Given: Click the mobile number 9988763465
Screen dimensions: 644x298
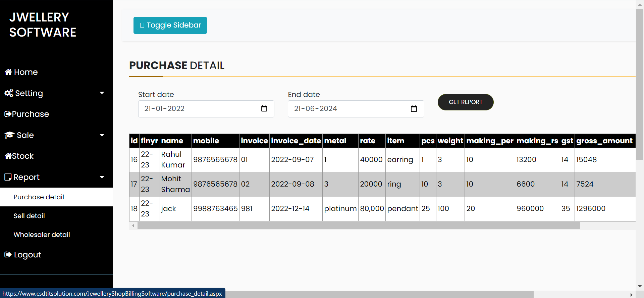Looking at the screenshot, I should click(215, 209).
